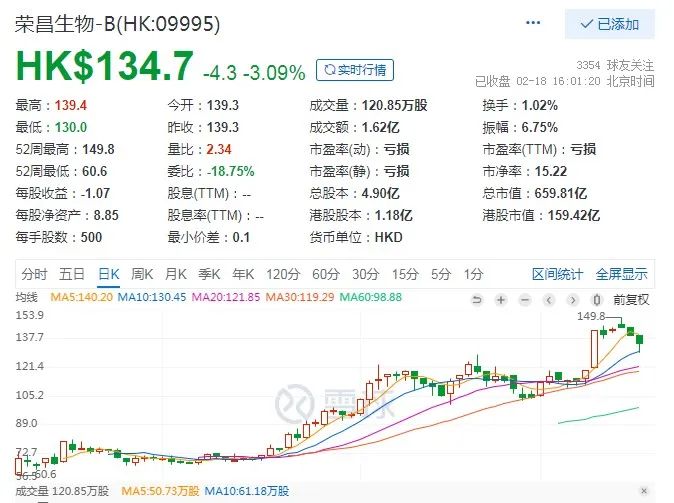Select the 日K tab

(109, 274)
